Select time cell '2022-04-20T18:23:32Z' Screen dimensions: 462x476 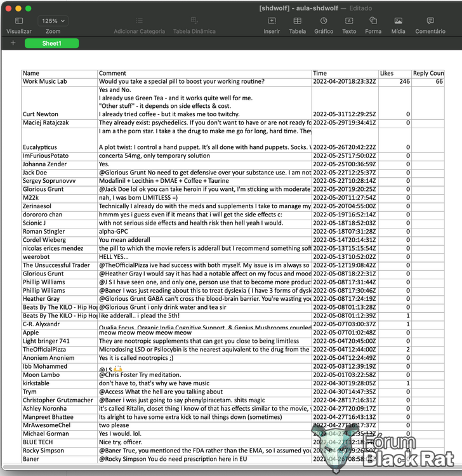pos(345,82)
